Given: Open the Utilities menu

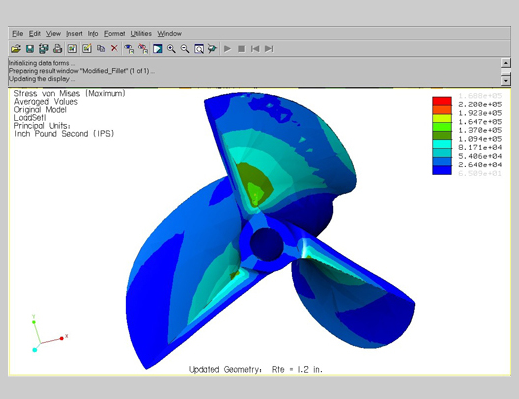Looking at the screenshot, I should pos(141,33).
